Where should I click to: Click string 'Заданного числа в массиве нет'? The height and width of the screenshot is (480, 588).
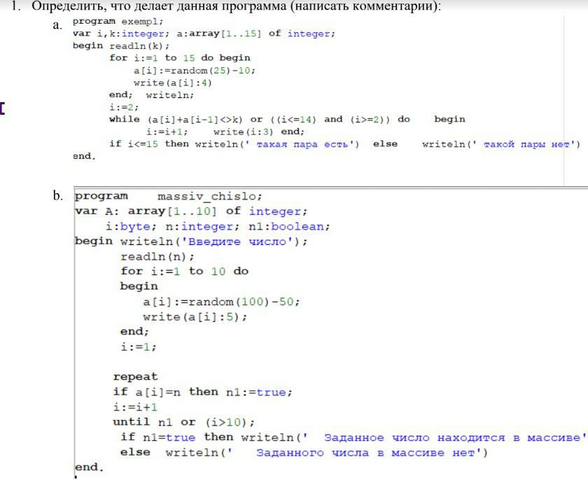[x=368, y=453]
